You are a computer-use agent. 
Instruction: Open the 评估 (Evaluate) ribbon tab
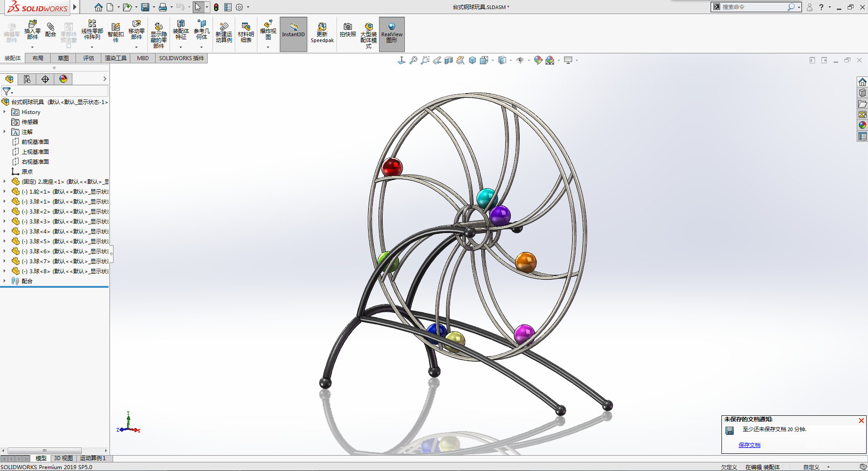[89, 58]
